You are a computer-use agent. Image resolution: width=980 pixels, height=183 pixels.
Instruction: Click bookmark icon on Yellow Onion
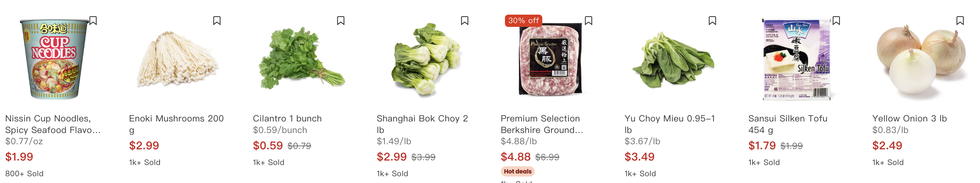(x=960, y=21)
